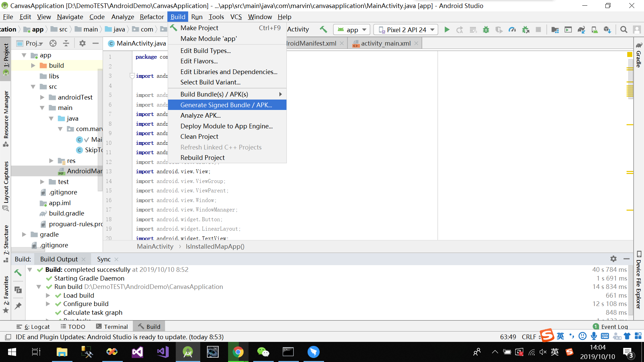Switch to the activity_main.xml tab

pyautogui.click(x=385, y=43)
